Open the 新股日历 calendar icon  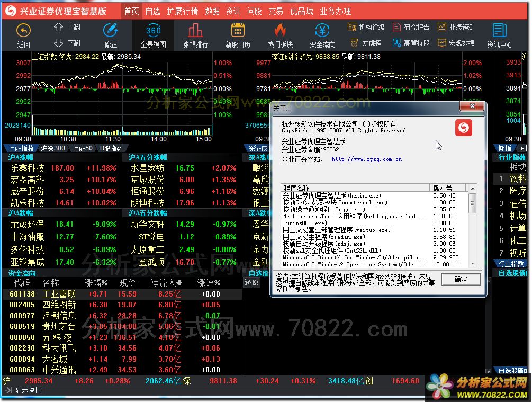(x=238, y=30)
